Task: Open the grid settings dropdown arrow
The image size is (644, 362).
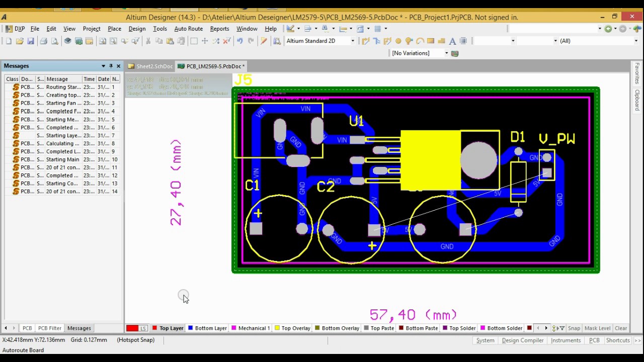Action: (386, 29)
